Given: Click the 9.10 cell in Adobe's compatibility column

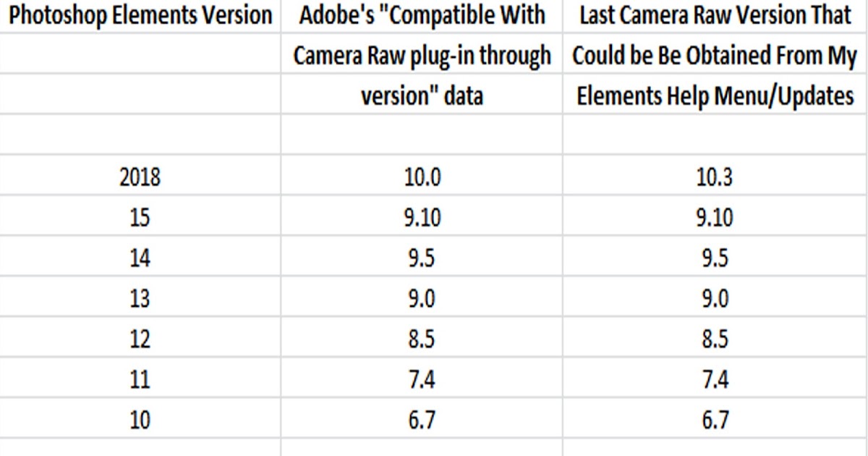Looking at the screenshot, I should point(422,217).
